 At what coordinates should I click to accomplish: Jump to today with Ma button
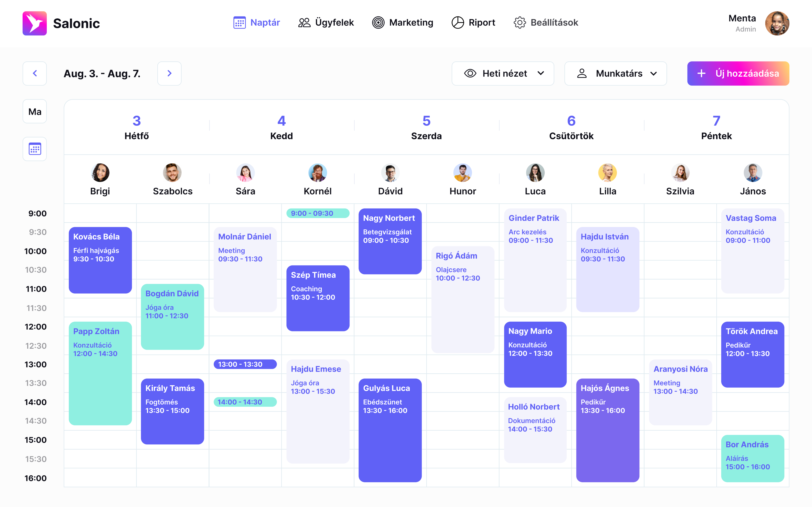34,112
